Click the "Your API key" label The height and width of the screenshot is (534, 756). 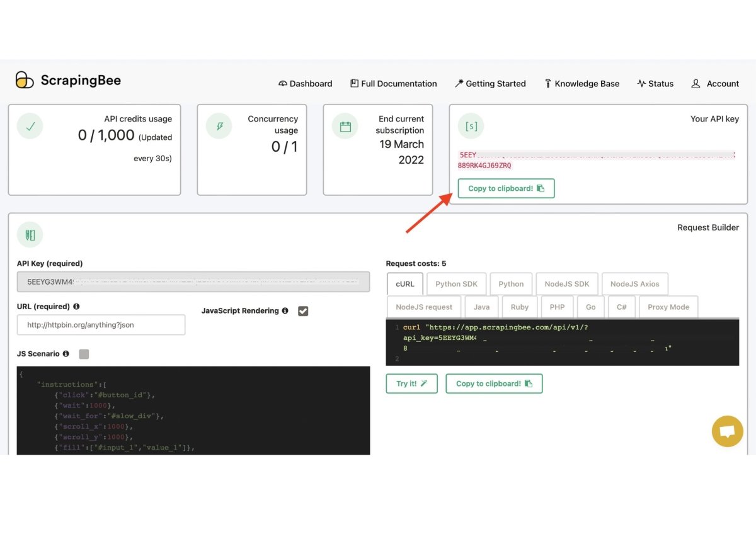(714, 118)
